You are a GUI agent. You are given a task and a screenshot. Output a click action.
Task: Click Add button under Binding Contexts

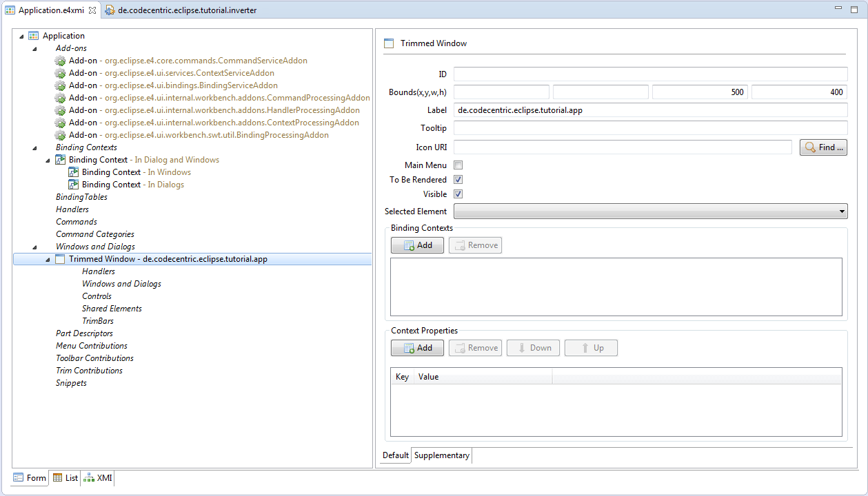click(x=417, y=245)
